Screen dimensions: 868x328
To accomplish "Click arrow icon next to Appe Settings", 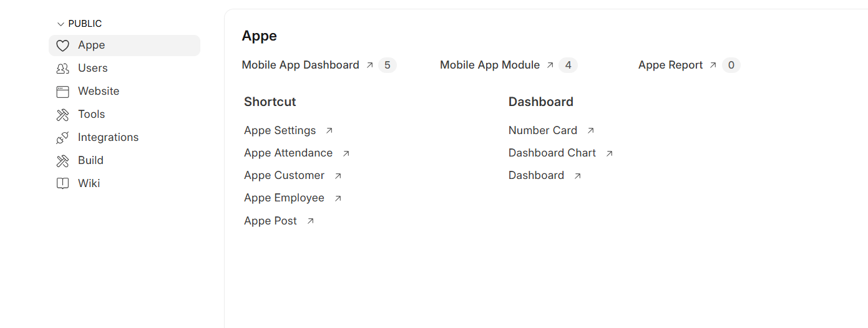I will click(x=329, y=131).
